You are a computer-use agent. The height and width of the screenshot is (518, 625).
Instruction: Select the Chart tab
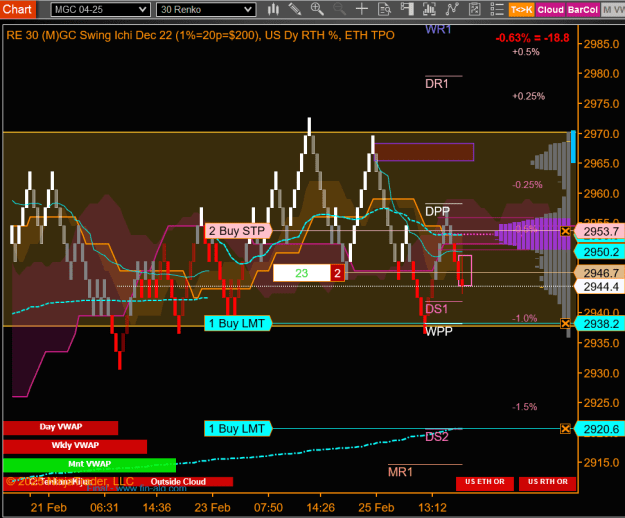point(18,9)
